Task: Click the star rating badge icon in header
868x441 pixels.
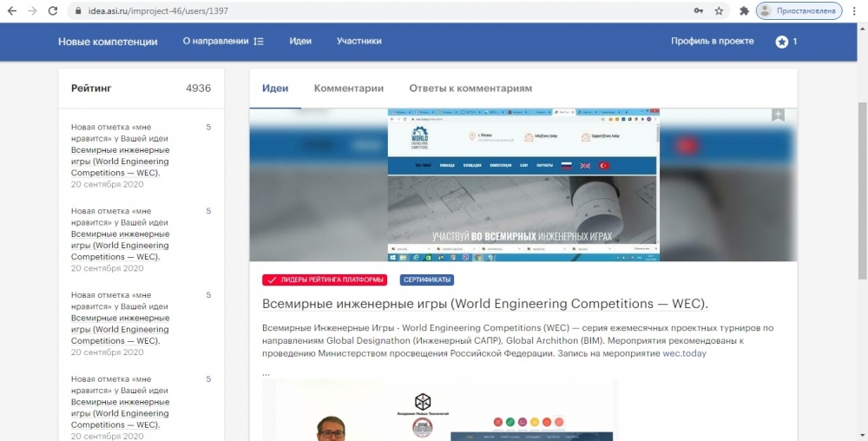Action: [x=782, y=42]
